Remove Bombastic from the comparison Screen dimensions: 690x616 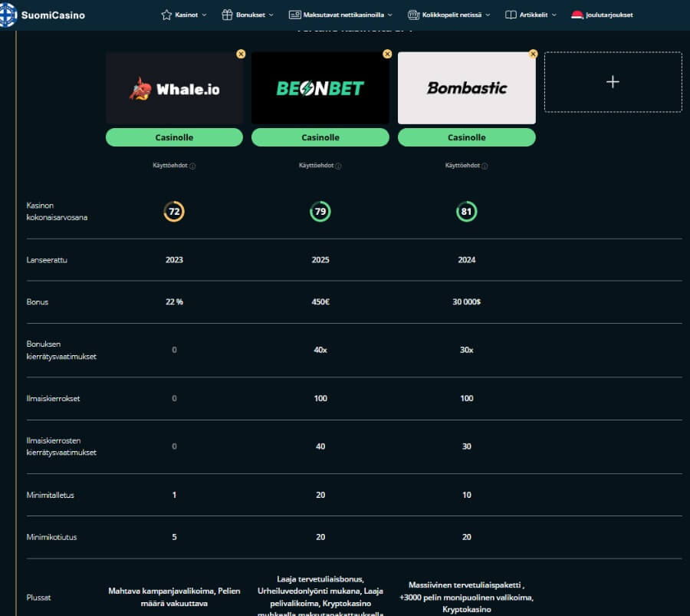533,54
